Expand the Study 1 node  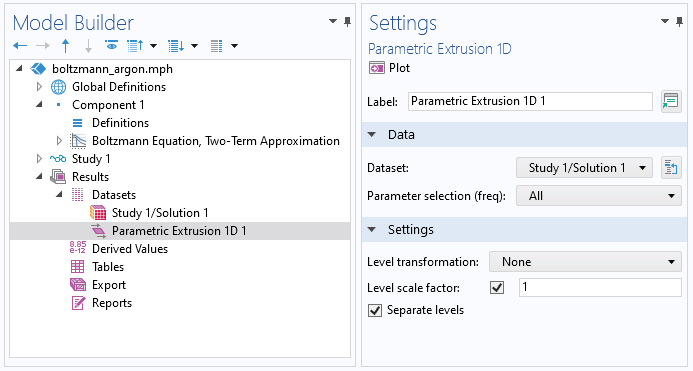click(39, 159)
